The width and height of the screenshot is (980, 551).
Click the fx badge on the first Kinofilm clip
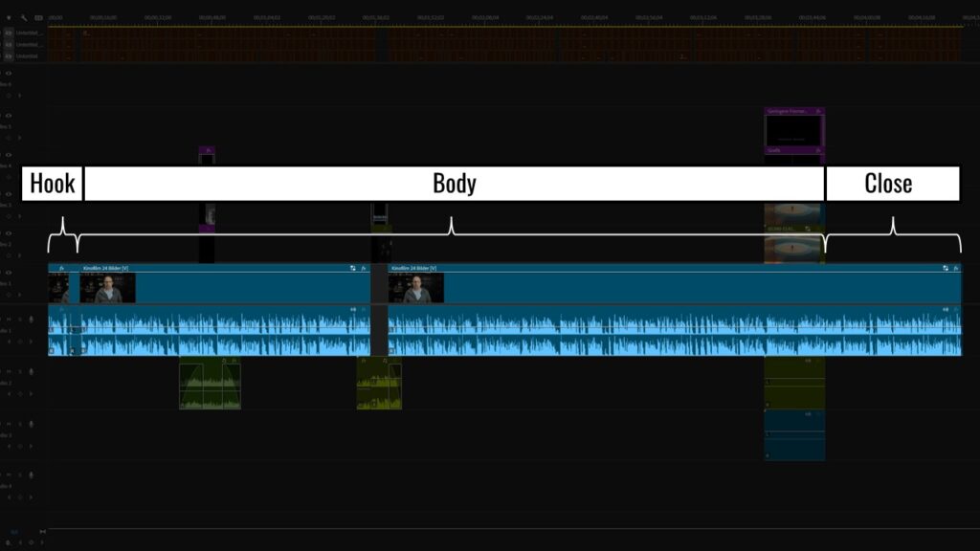(62, 268)
